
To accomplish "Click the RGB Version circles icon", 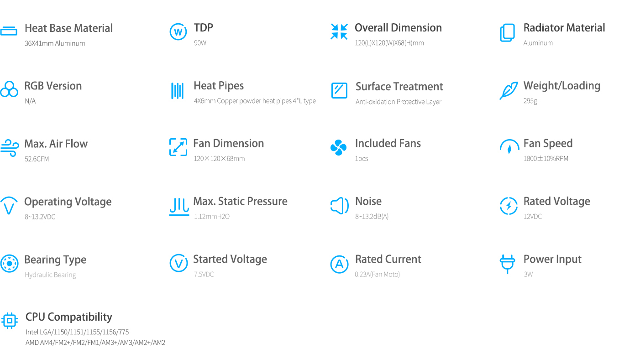I will 9,89.
